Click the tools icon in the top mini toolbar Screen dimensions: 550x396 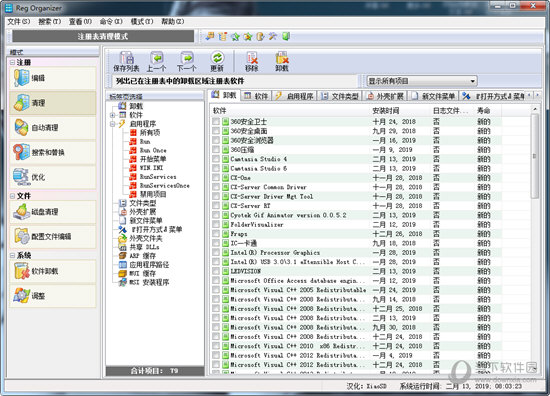point(273,36)
